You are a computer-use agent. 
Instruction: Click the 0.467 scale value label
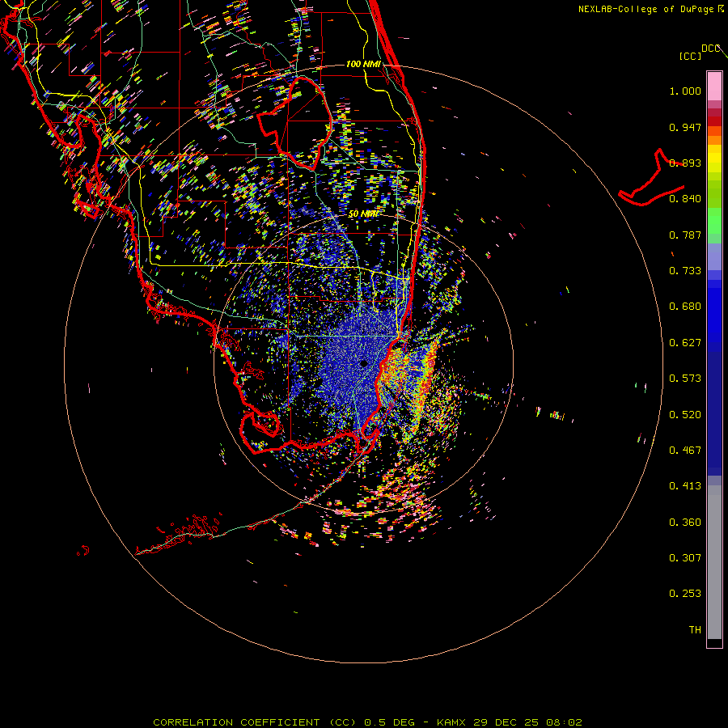pos(685,451)
